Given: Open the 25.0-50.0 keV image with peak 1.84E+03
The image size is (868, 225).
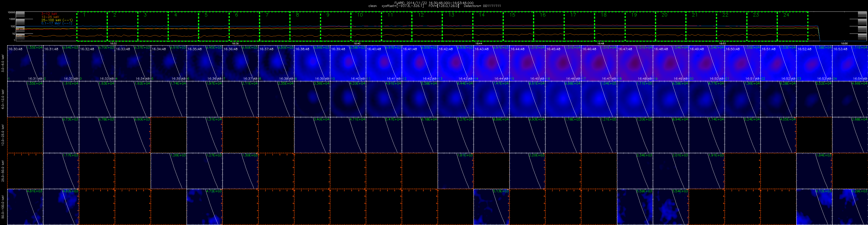Looking at the screenshot, I should pyautogui.click(x=814, y=171).
